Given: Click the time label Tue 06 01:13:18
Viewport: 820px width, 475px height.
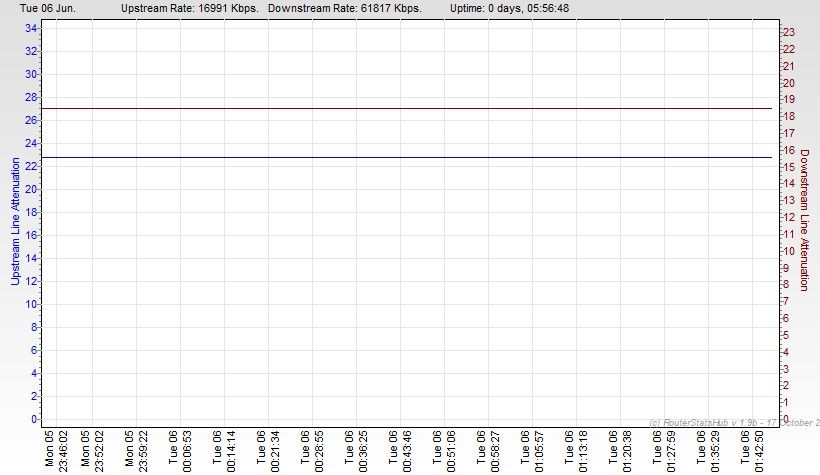Looking at the screenshot, I should (x=576, y=451).
